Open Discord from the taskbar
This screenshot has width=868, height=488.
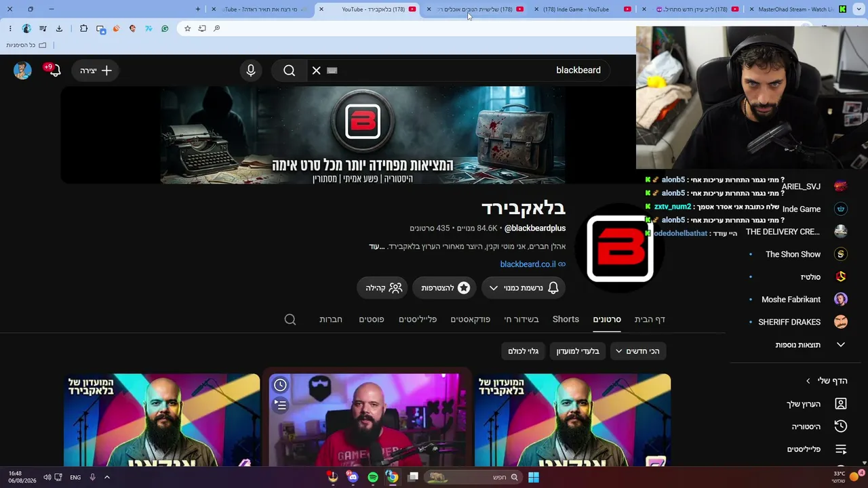coord(353,477)
